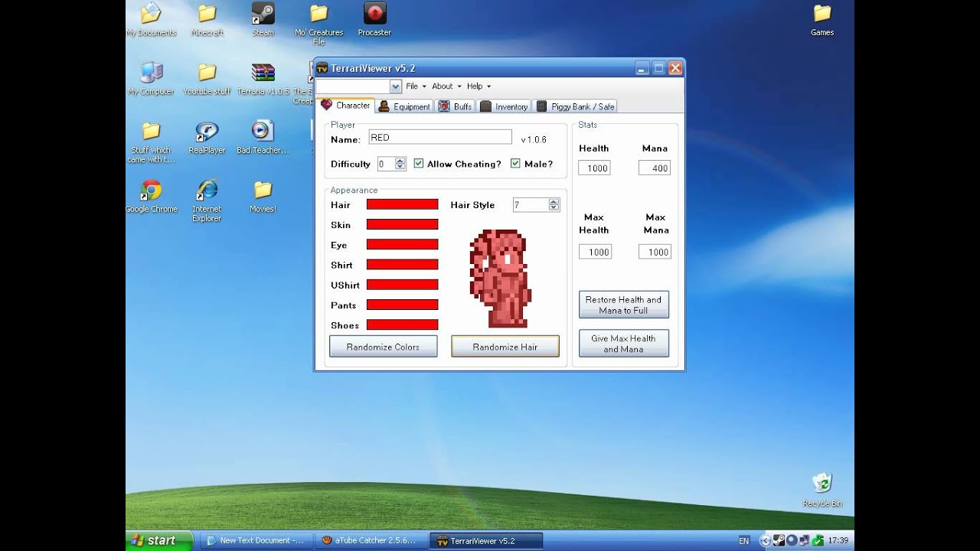Pick the Eye color swatch

tap(402, 244)
